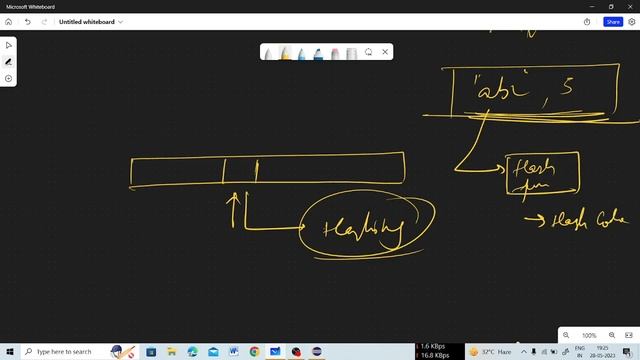This screenshot has height=360, width=640.
Task: Click the Share button
Action: [613, 22]
